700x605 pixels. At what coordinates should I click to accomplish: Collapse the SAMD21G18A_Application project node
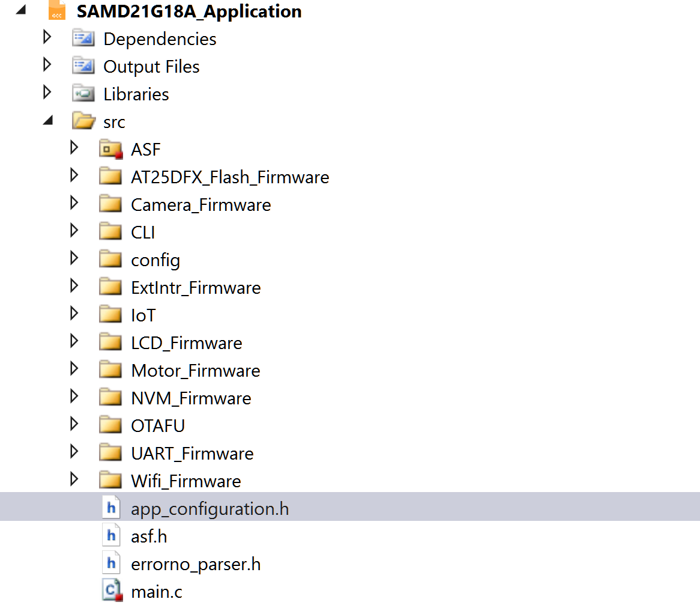(x=21, y=10)
